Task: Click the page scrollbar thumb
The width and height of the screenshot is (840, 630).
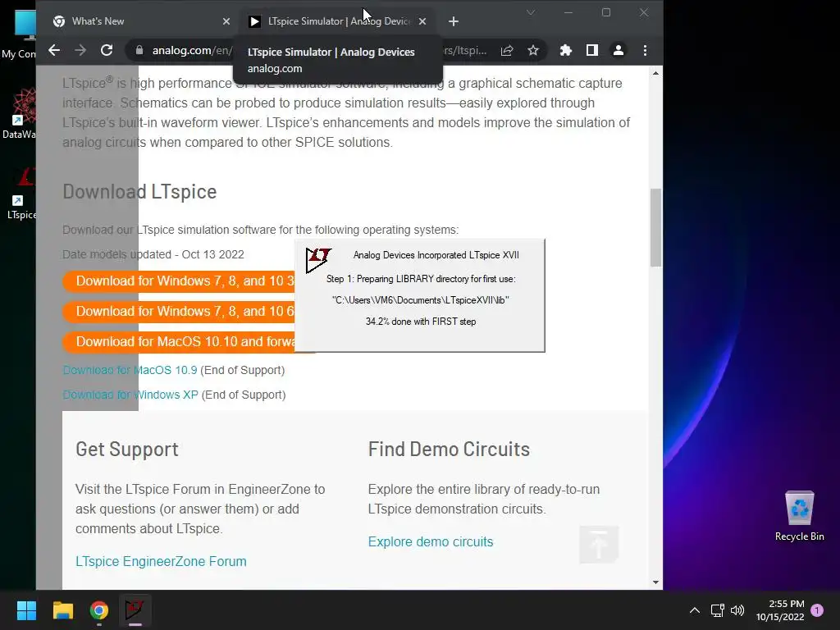Action: pyautogui.click(x=655, y=227)
